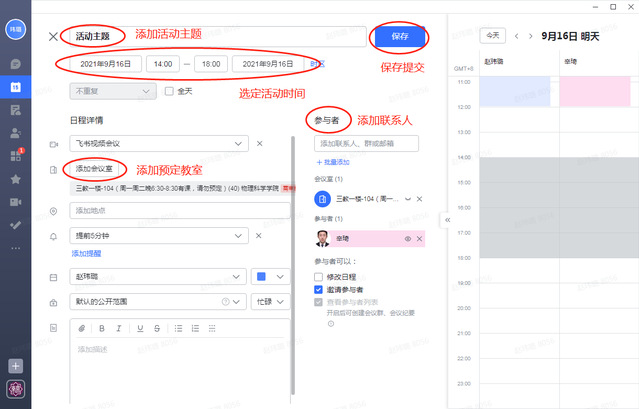Check the 修改日程 permission checkbox

[x=318, y=274]
